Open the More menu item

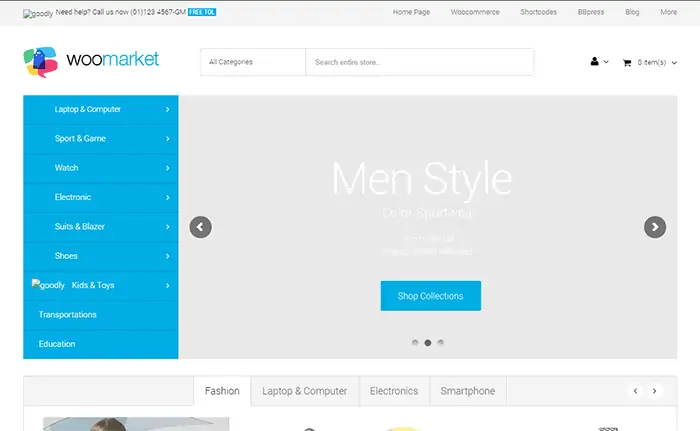[668, 12]
